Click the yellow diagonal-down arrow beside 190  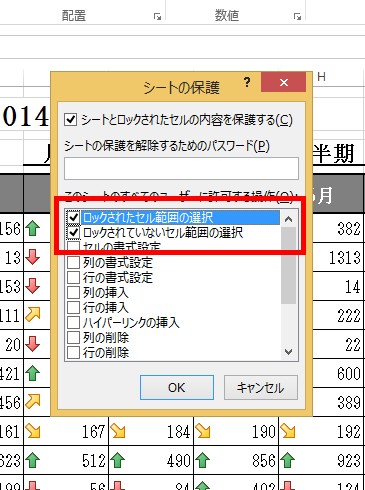pyautogui.click(x=203, y=431)
